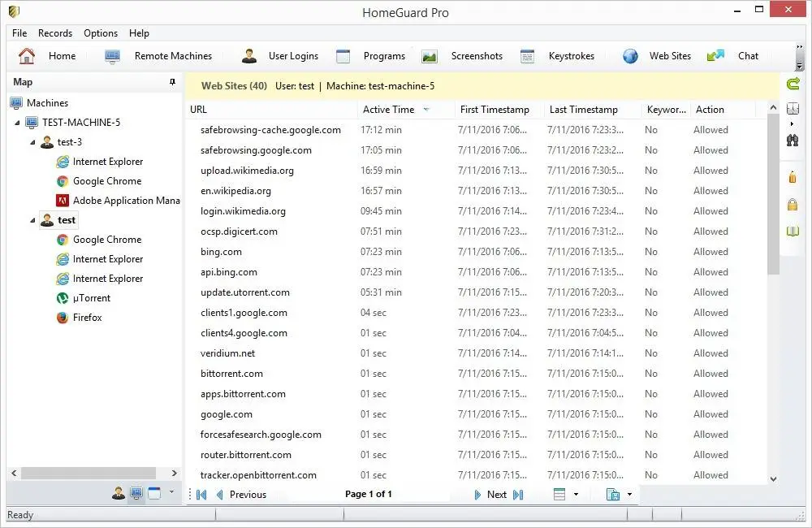Open dropdown next to list view icon
This screenshot has width=812, height=528.
coord(576,495)
